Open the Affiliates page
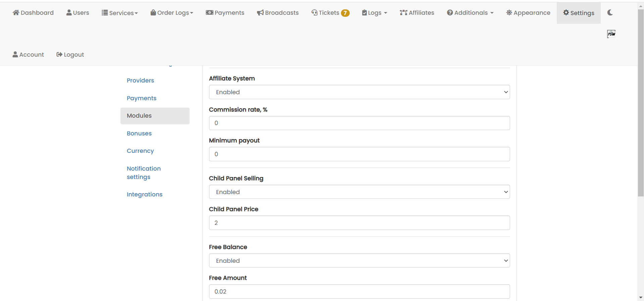Screen dimensions: 644x301 click(x=417, y=13)
